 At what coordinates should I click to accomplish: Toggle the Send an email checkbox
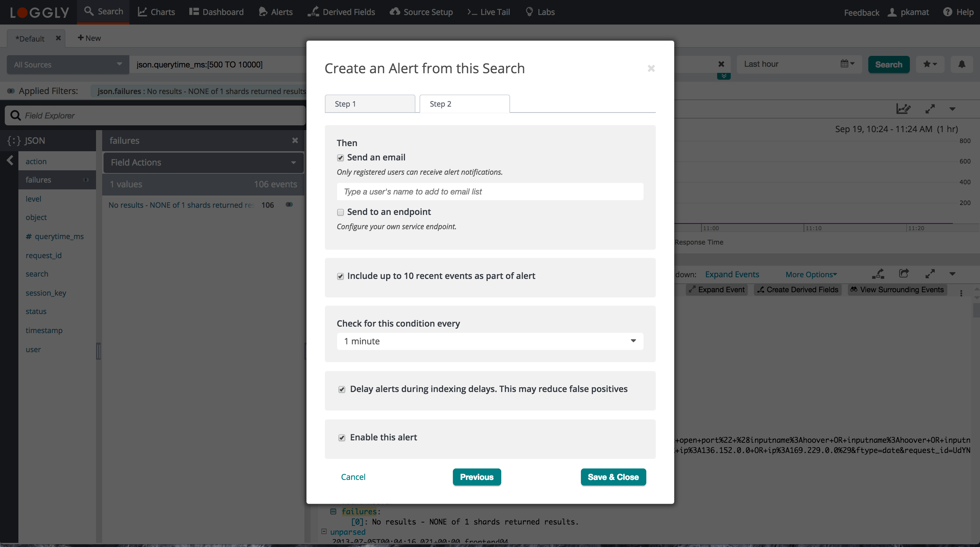pos(340,158)
